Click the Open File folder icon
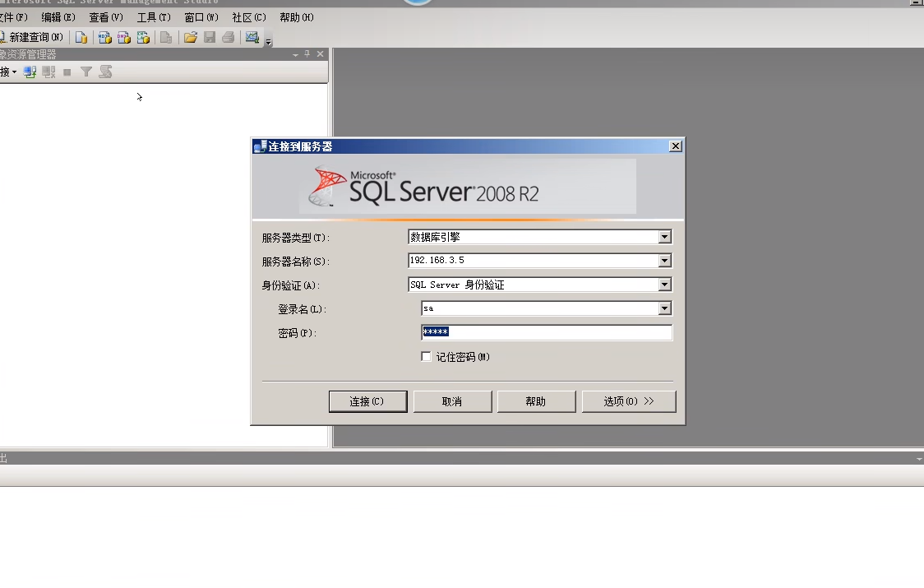This screenshot has width=924, height=588. [191, 37]
